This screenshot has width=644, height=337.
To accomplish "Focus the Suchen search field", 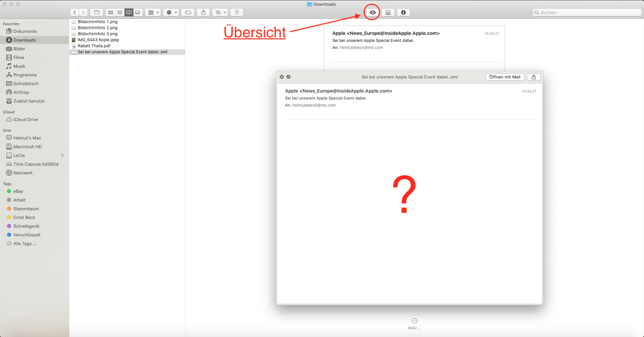I will click(x=587, y=12).
